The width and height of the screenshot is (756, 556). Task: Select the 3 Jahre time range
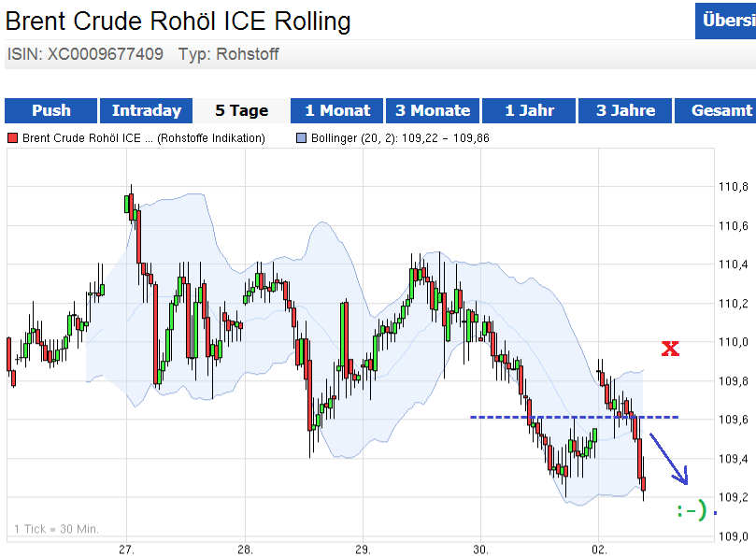point(625,110)
